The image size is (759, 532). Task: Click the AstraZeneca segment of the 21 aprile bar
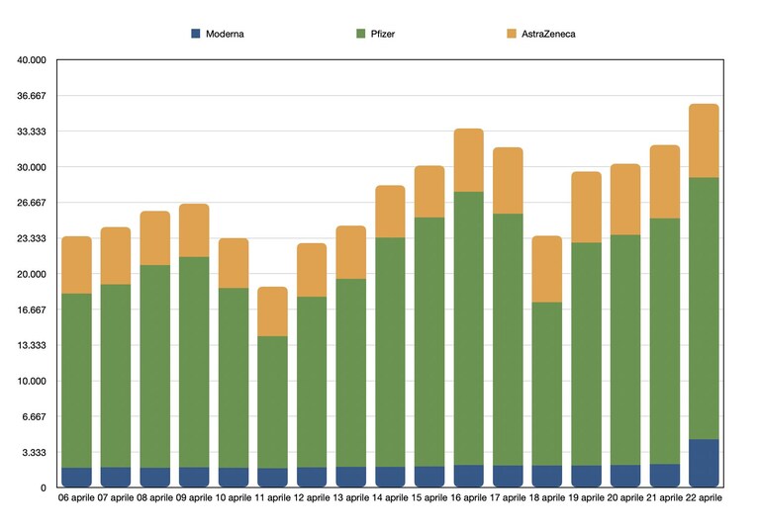tap(665, 182)
